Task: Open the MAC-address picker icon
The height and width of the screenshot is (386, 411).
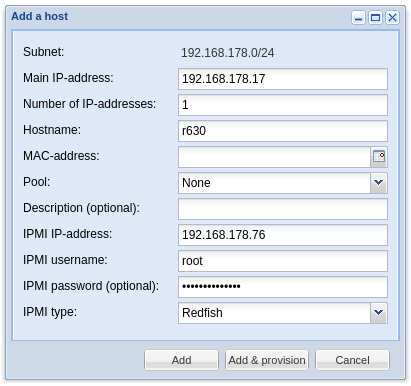Action: (x=379, y=157)
